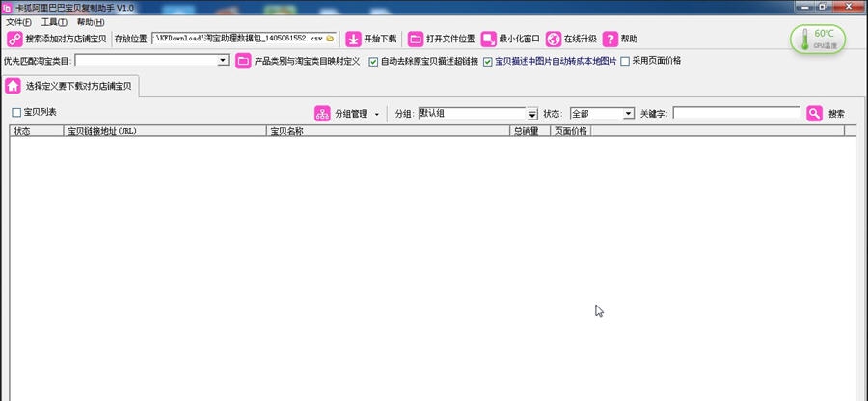Image resolution: width=868 pixels, height=401 pixels.
Task: Click the 打开文件位置 button text
Action: [x=450, y=39]
